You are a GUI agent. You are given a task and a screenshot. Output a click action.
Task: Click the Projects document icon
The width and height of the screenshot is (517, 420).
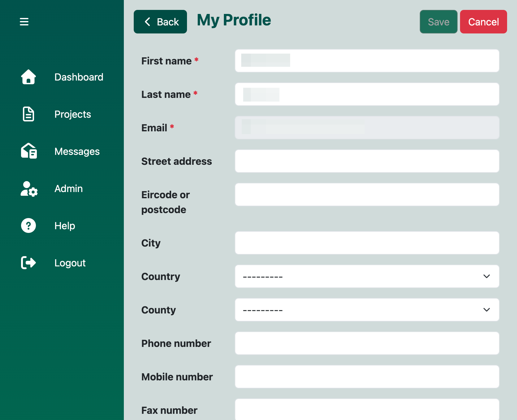pyautogui.click(x=28, y=114)
